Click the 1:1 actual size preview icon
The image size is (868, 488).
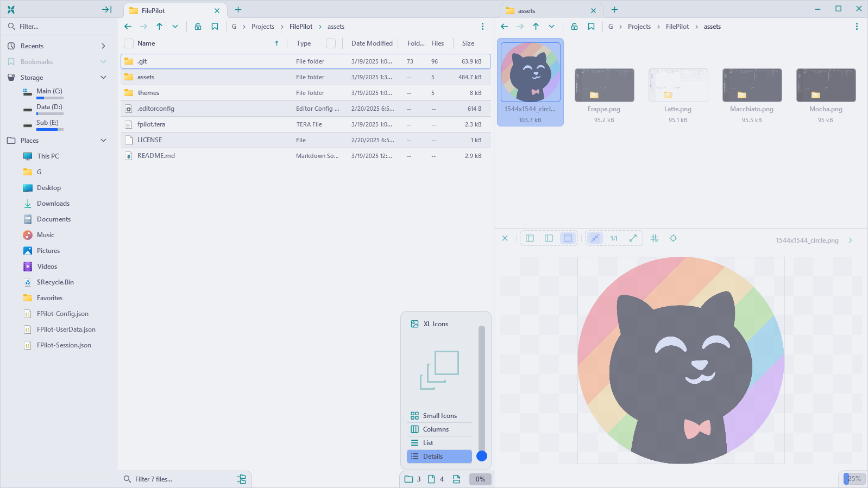[614, 238]
